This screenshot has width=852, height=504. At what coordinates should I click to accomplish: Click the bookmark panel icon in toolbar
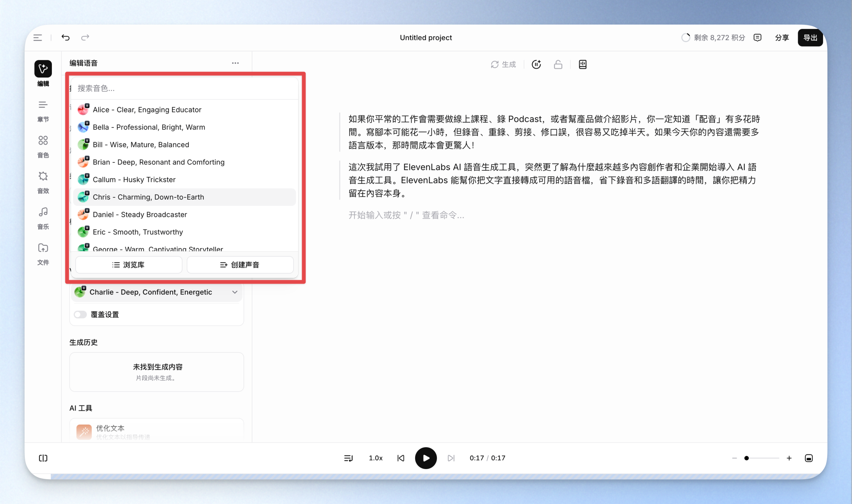583,65
